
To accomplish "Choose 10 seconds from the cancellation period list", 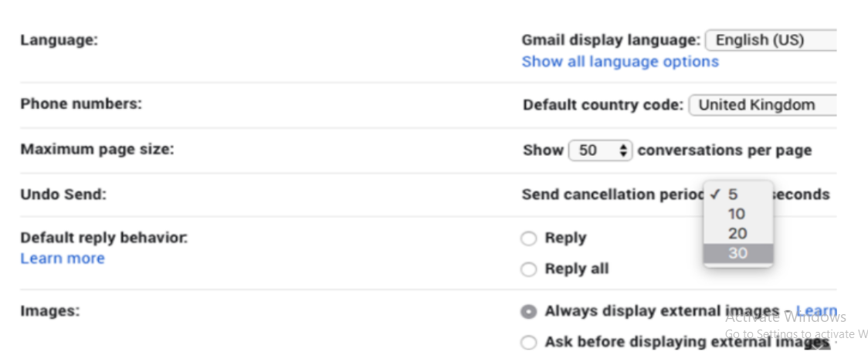I will tap(736, 214).
